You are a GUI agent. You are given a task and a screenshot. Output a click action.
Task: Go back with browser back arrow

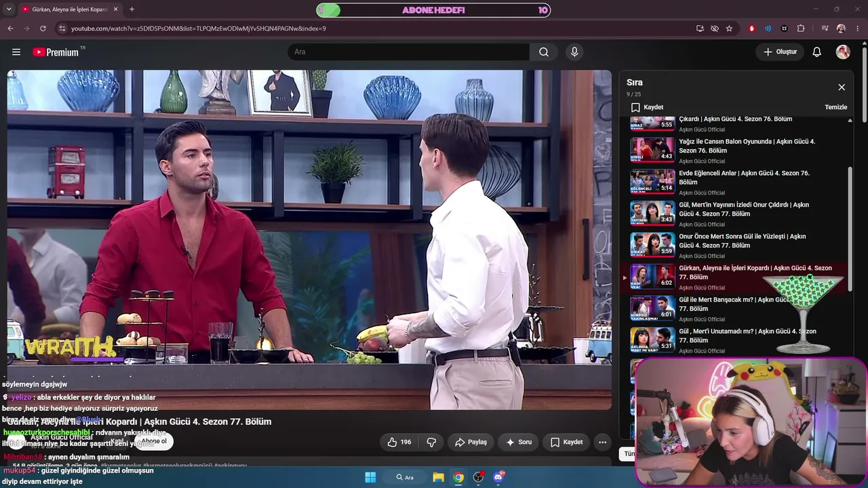tap(10, 28)
